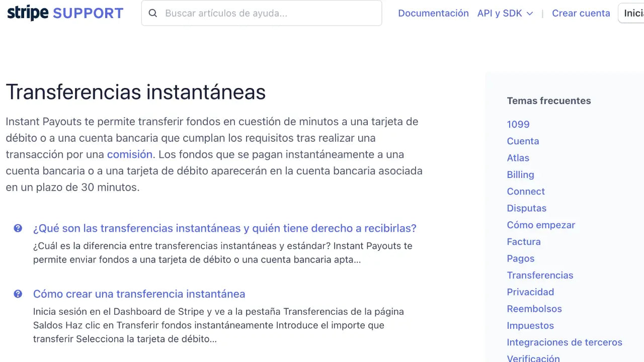644x362 pixels.
Task: Open the 'Impuestos' topic
Action: [x=530, y=325]
